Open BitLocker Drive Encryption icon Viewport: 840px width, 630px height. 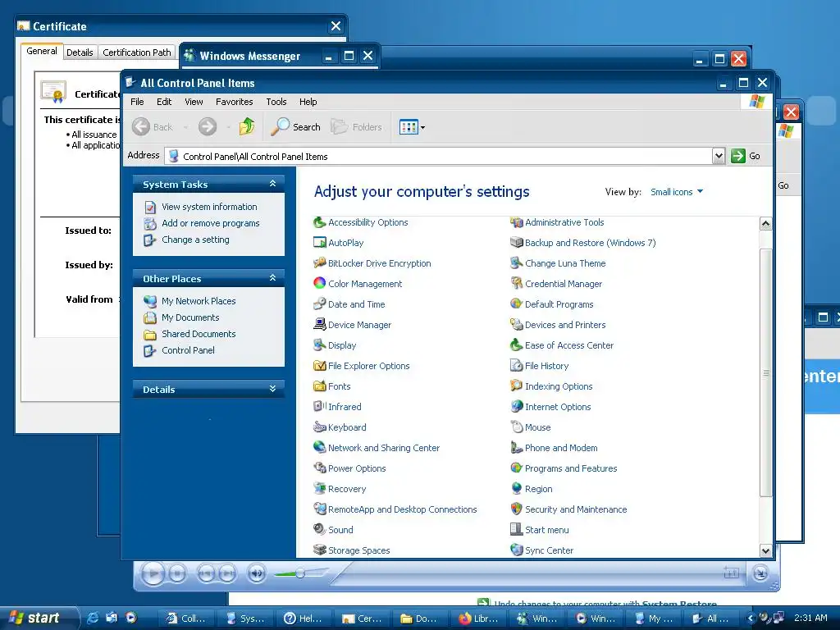pos(320,263)
